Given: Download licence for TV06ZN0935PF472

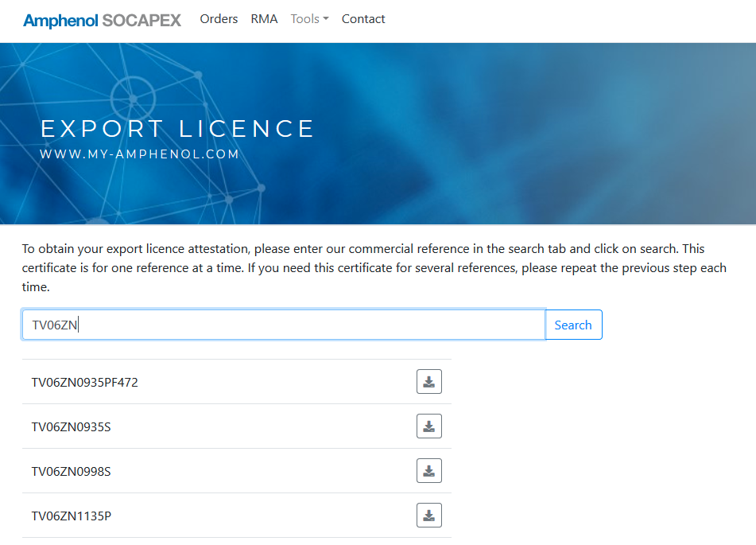Looking at the screenshot, I should point(429,382).
